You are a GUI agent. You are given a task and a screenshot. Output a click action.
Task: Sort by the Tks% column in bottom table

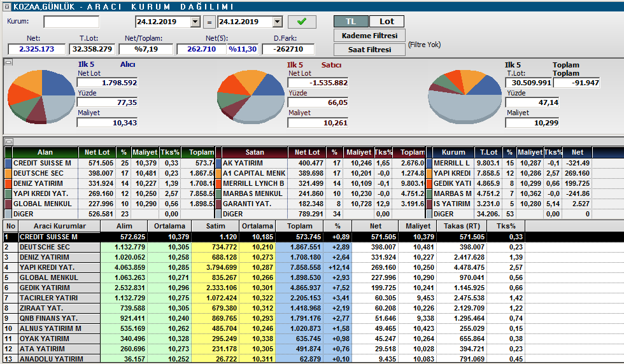tap(506, 226)
